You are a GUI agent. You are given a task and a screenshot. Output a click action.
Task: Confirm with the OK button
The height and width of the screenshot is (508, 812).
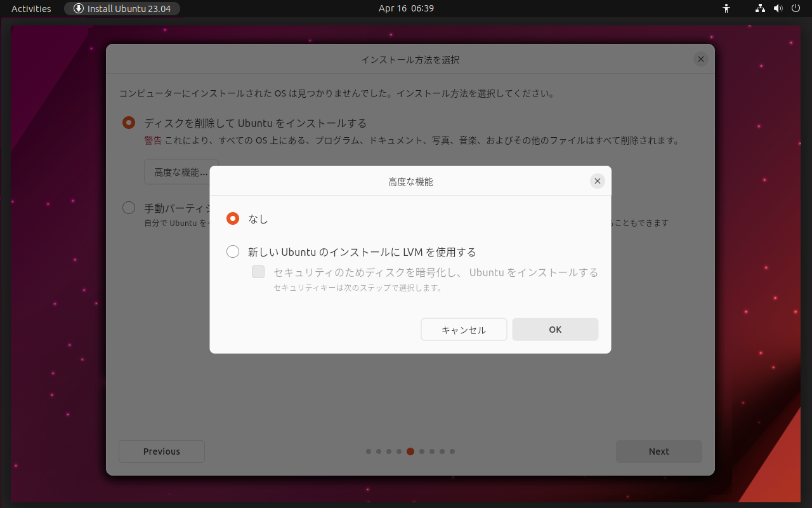[555, 330]
